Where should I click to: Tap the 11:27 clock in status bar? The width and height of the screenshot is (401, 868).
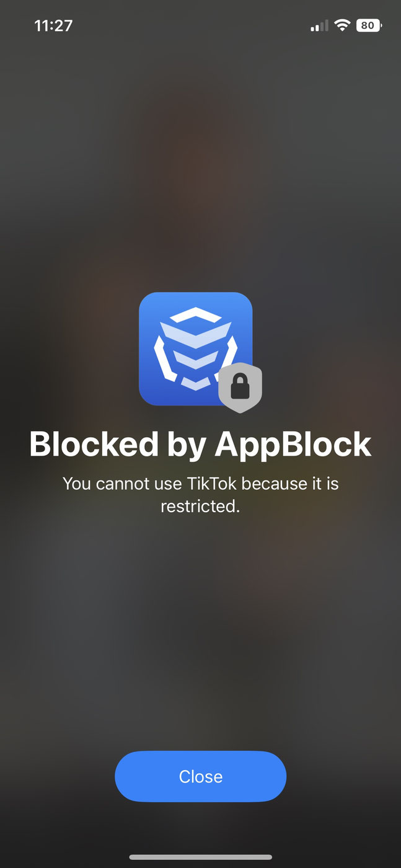point(53,25)
